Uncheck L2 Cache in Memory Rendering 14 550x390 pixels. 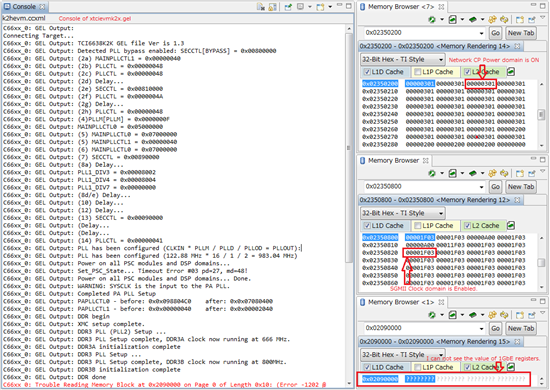[467, 72]
